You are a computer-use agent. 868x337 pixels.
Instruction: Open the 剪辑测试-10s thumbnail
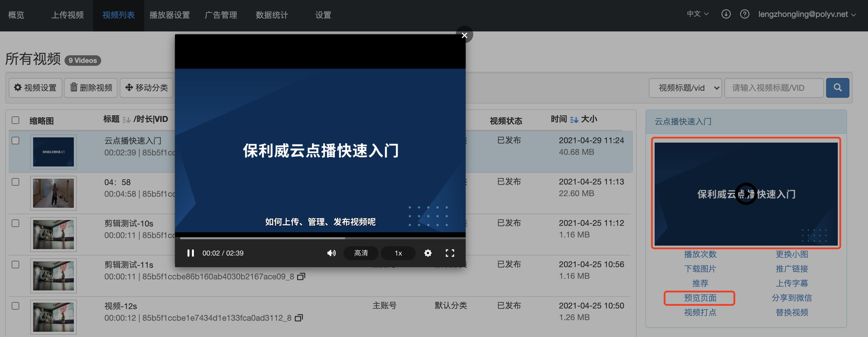point(53,235)
